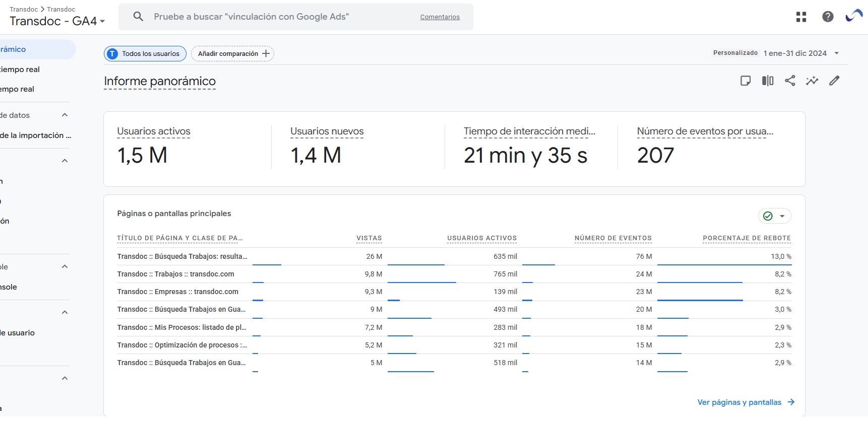Select the 'Todos los usuarios' chip
This screenshot has width=868, height=422.
(x=145, y=54)
